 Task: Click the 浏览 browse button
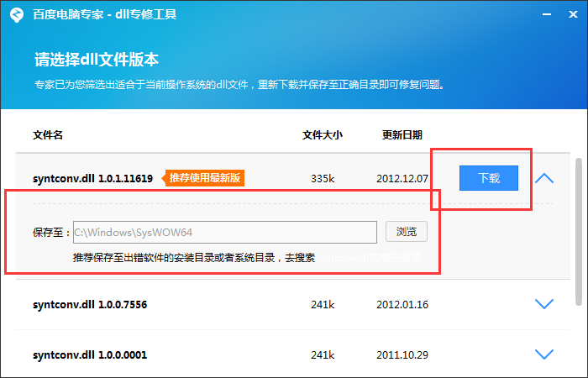pos(407,232)
